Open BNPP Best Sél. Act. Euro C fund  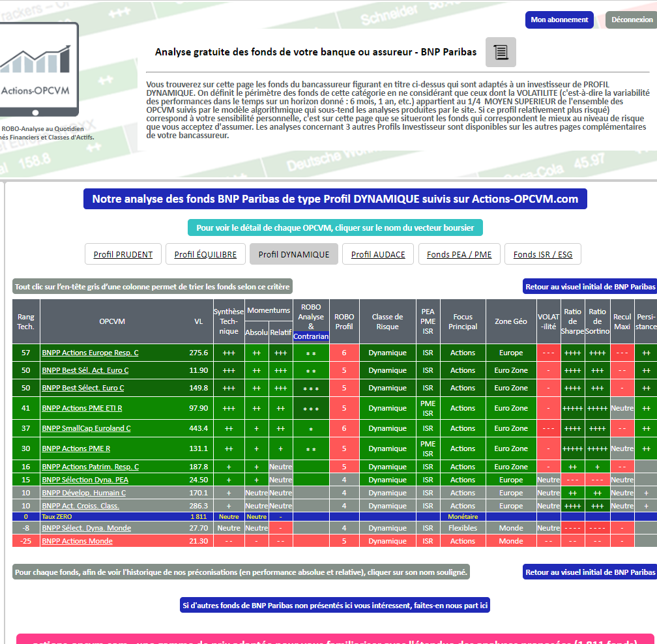[85, 370]
